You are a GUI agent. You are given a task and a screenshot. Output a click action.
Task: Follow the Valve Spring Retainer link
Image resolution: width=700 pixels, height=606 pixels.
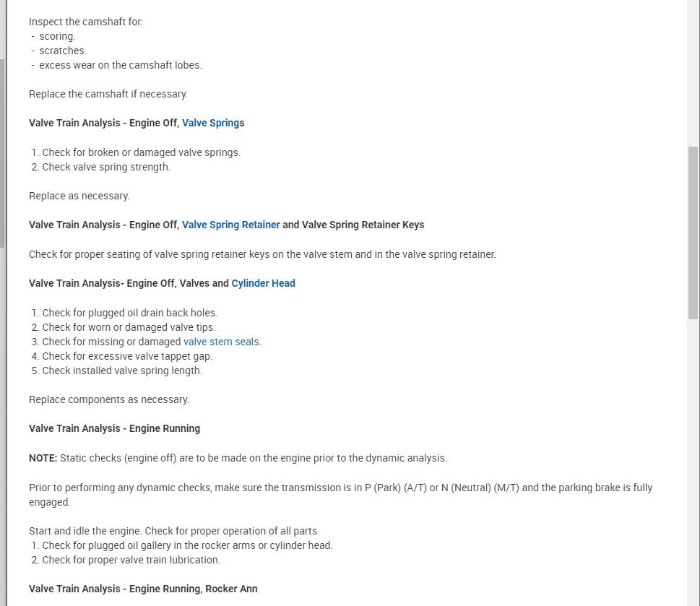tap(230, 225)
